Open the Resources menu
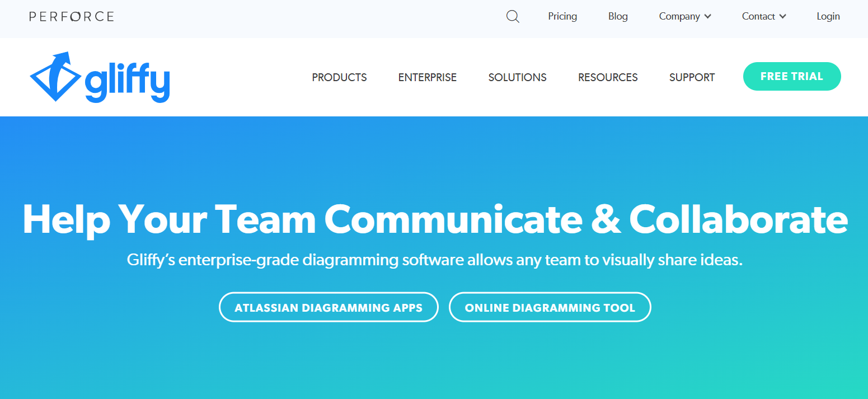Viewport: 868px width, 399px height. pos(608,77)
